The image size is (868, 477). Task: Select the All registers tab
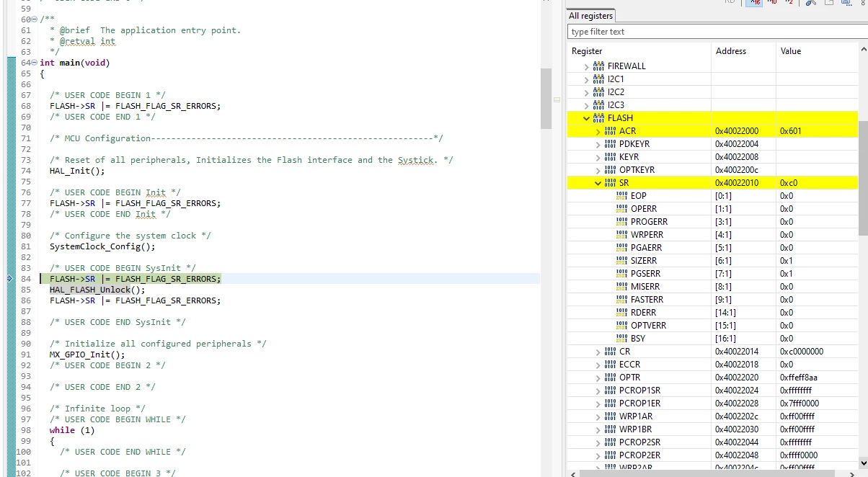(590, 16)
